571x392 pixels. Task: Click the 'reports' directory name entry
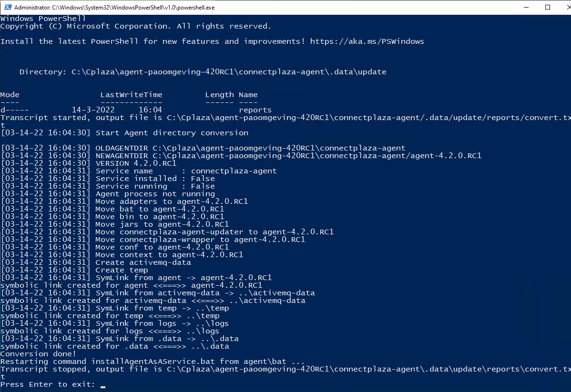pos(255,110)
